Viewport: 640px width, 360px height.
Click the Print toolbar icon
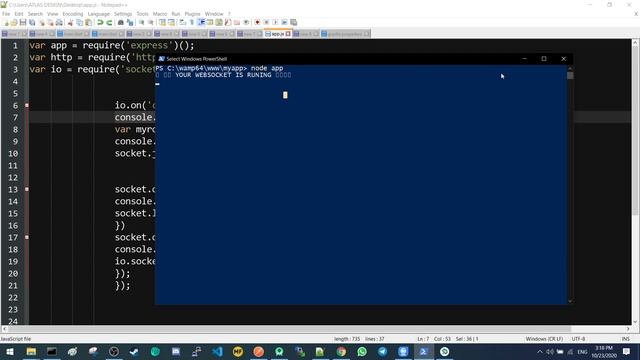click(x=59, y=22)
